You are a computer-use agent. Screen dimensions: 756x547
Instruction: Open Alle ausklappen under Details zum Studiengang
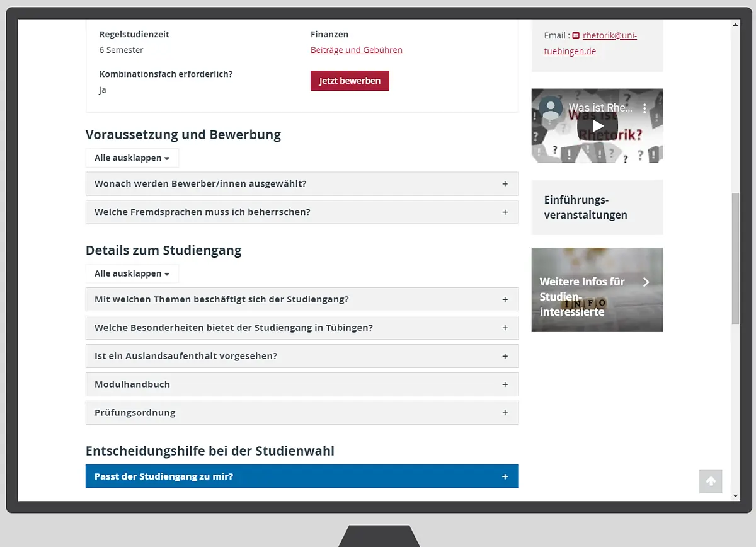pyautogui.click(x=132, y=274)
